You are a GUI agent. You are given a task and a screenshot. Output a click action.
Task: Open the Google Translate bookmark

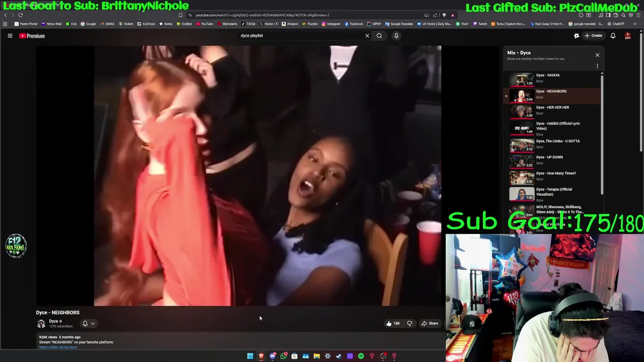(x=399, y=24)
